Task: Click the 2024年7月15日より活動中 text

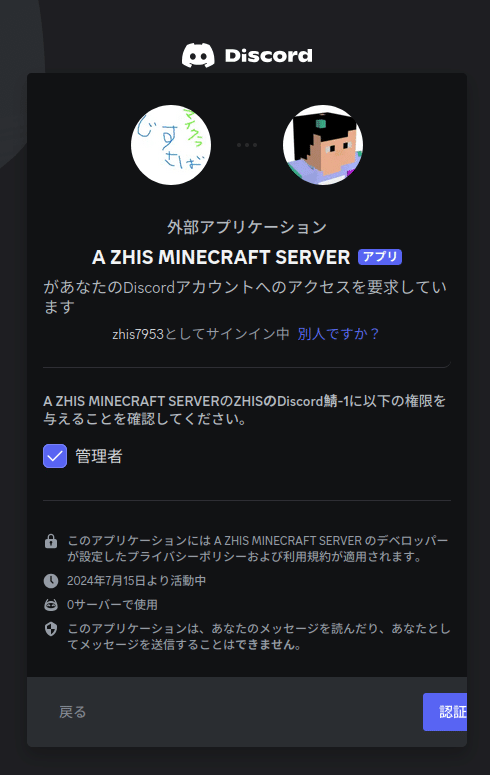Action: coord(136,581)
